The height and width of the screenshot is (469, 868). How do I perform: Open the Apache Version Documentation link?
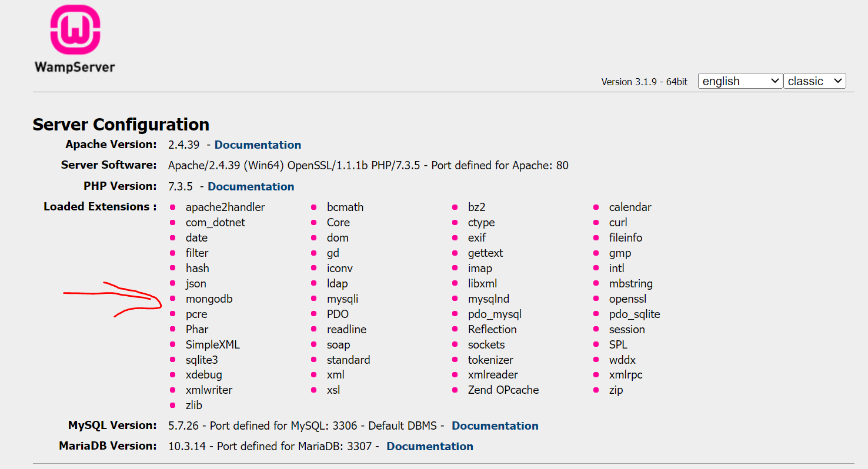coord(258,145)
